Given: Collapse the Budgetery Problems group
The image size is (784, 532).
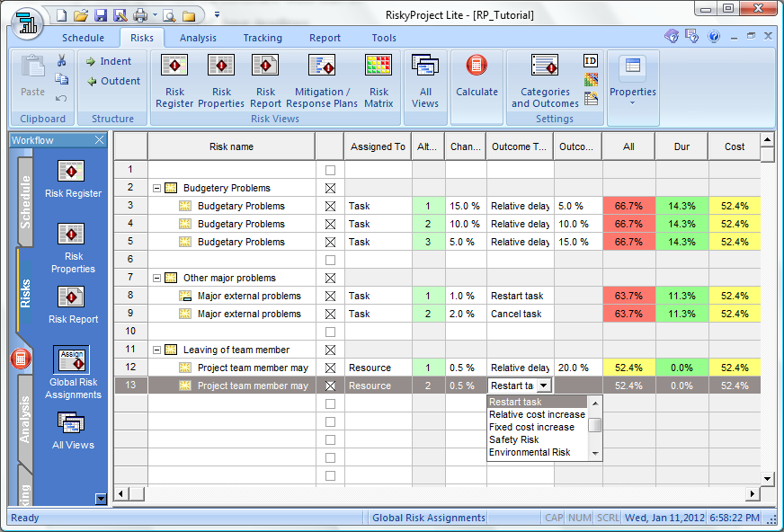Looking at the screenshot, I should (156, 189).
